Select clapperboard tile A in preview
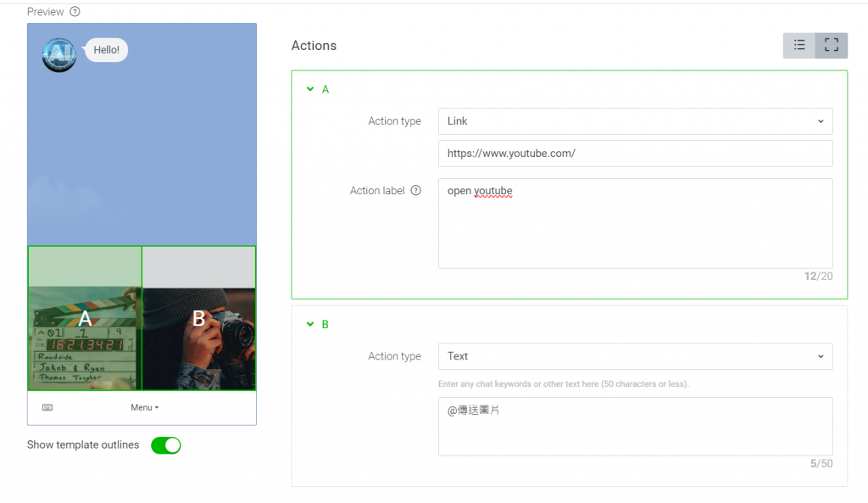 85,319
